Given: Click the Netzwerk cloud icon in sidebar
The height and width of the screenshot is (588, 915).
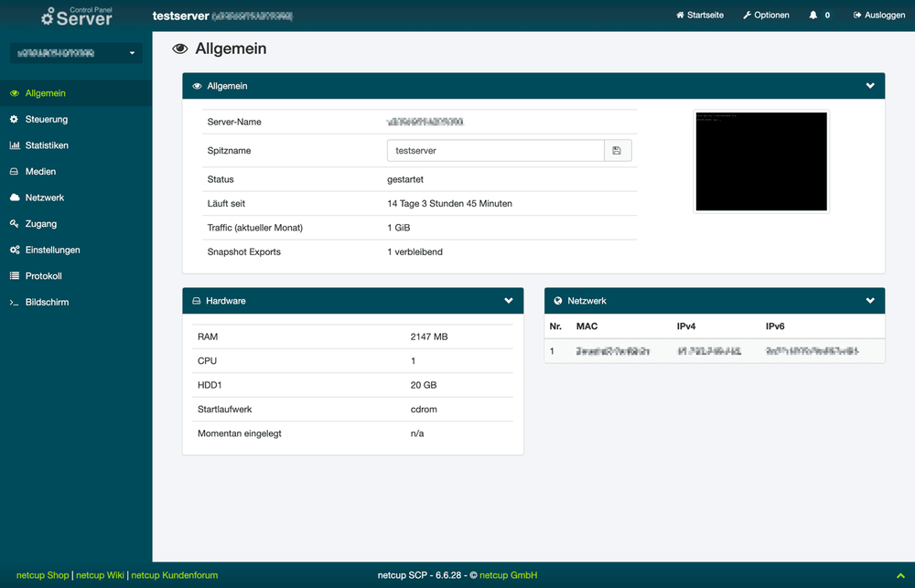Looking at the screenshot, I should pyautogui.click(x=14, y=198).
